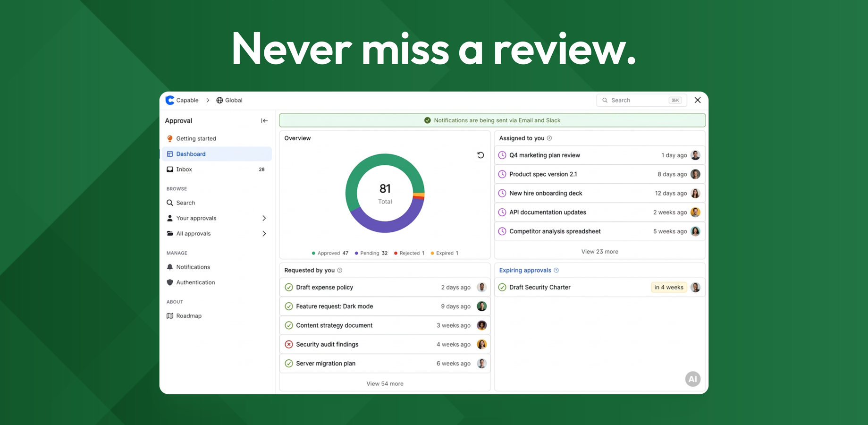Focus the top Search input field
868x425 pixels.
pos(642,100)
